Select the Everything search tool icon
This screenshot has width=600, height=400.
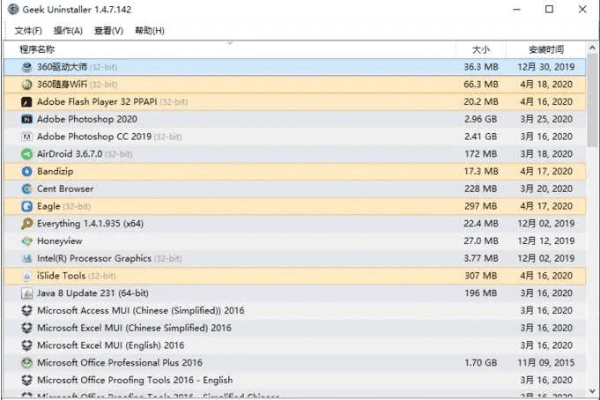27,224
